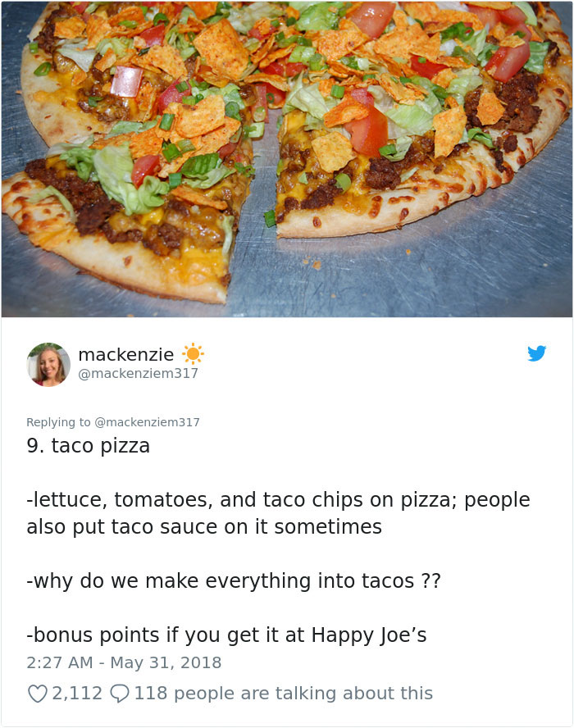The width and height of the screenshot is (574, 728).
Task: Click the blue Twitter bird icon
Action: [536, 353]
